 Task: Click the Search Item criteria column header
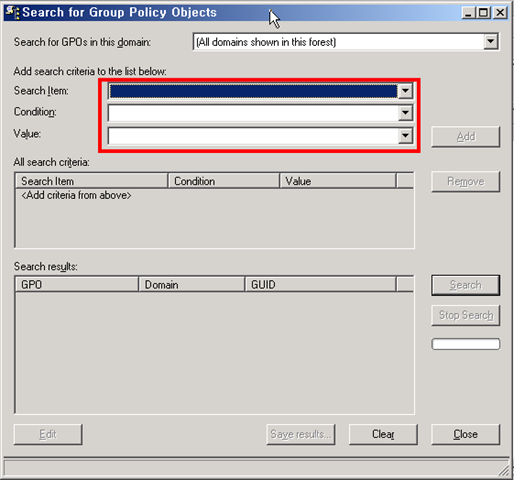coord(91,181)
